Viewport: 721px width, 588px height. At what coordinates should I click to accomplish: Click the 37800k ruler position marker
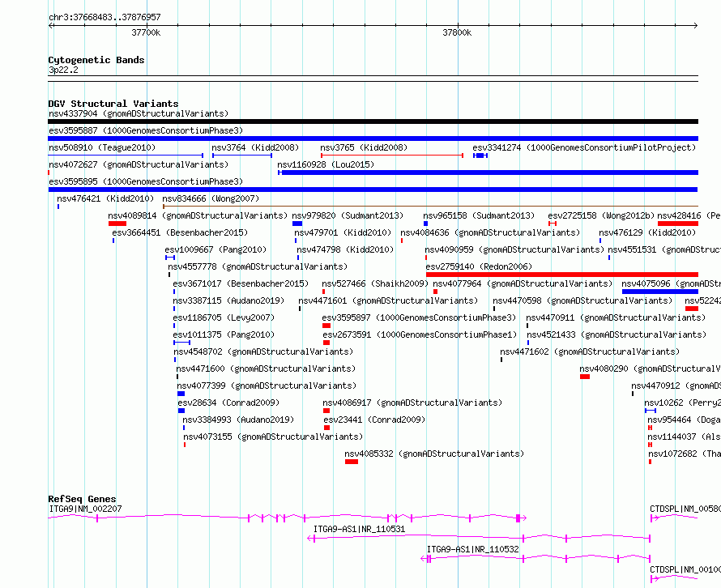(x=457, y=32)
